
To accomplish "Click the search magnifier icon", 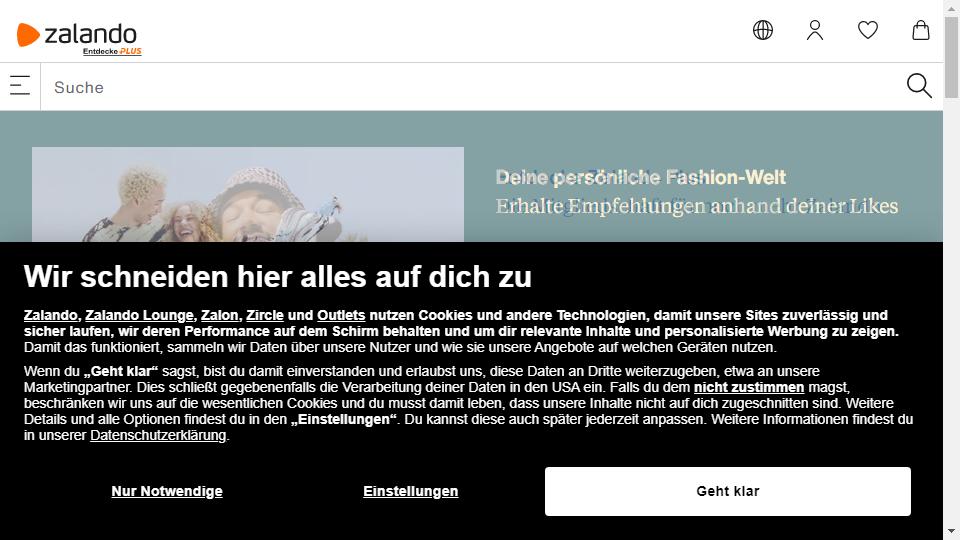I will (x=919, y=86).
